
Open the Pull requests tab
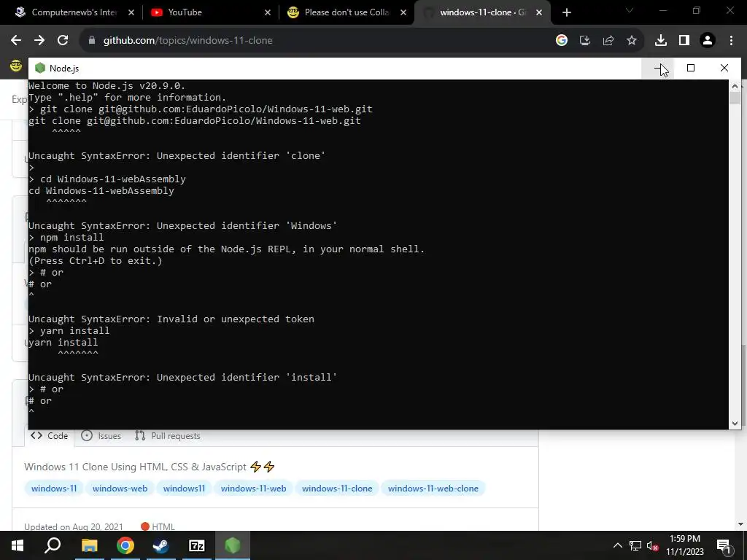pos(168,436)
